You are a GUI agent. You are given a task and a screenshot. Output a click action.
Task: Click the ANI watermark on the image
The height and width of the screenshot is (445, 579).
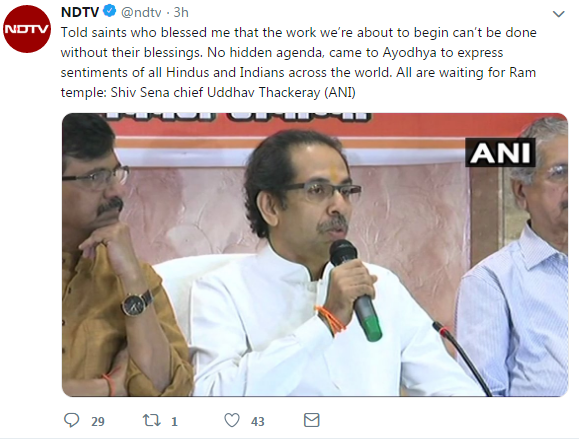[x=500, y=152]
